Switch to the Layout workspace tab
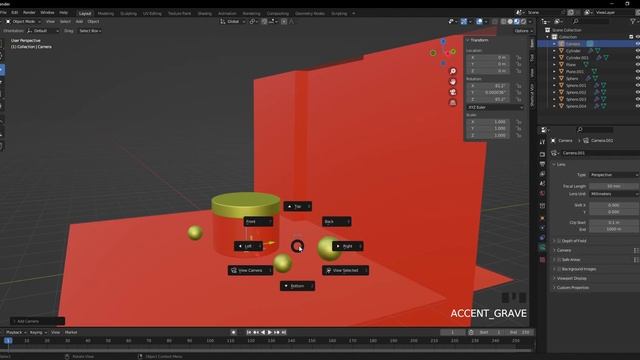 coord(85,13)
